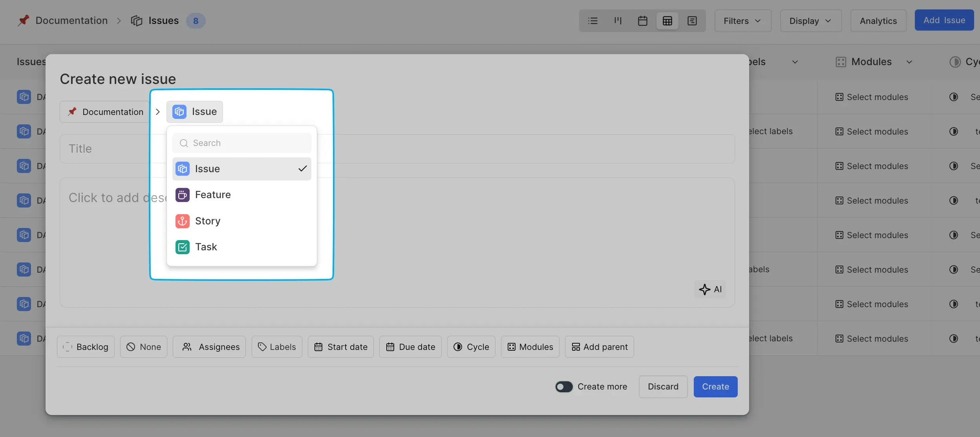Open the None priority selector
Screen dimensions: 980x437
click(144, 347)
